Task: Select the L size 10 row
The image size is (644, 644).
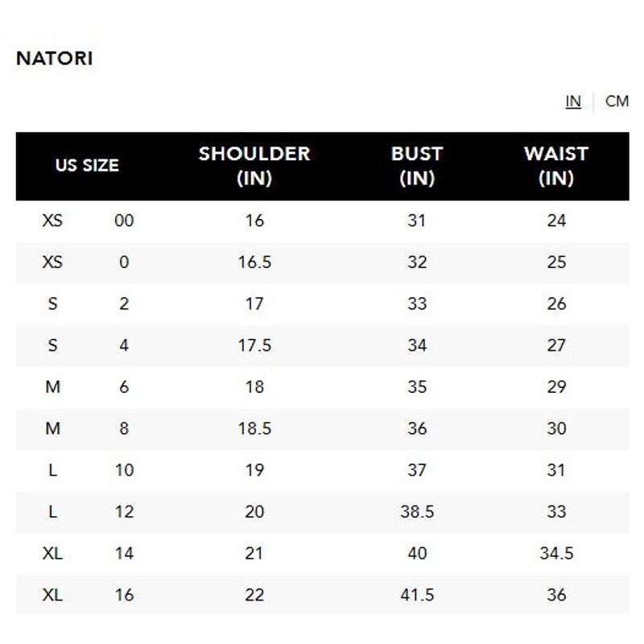Action: coord(323,471)
